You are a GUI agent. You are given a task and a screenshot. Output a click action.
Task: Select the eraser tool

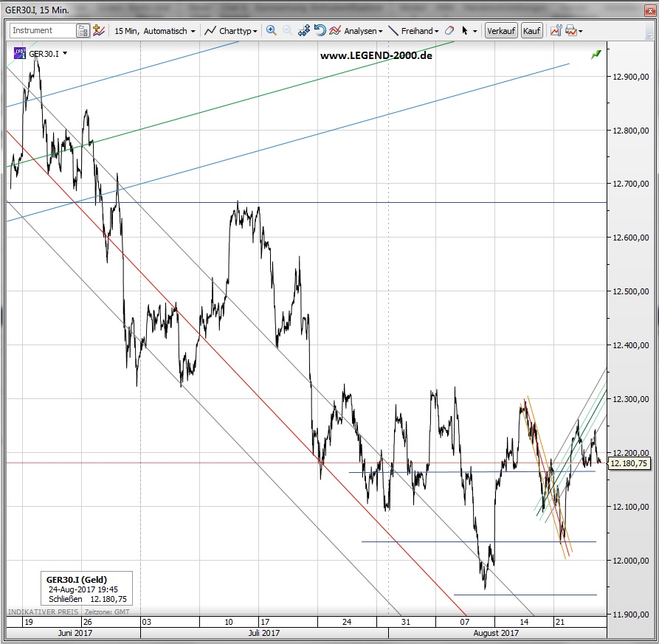click(449, 31)
